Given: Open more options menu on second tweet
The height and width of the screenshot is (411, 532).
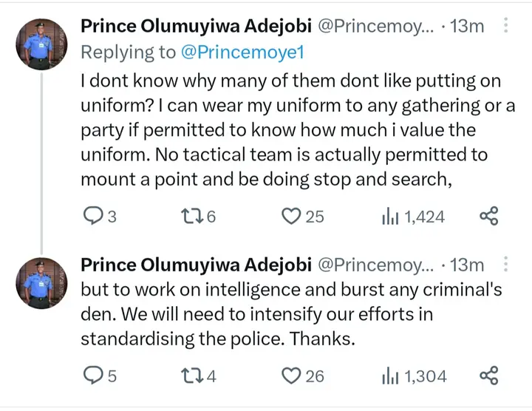Looking at the screenshot, I should pos(506,265).
